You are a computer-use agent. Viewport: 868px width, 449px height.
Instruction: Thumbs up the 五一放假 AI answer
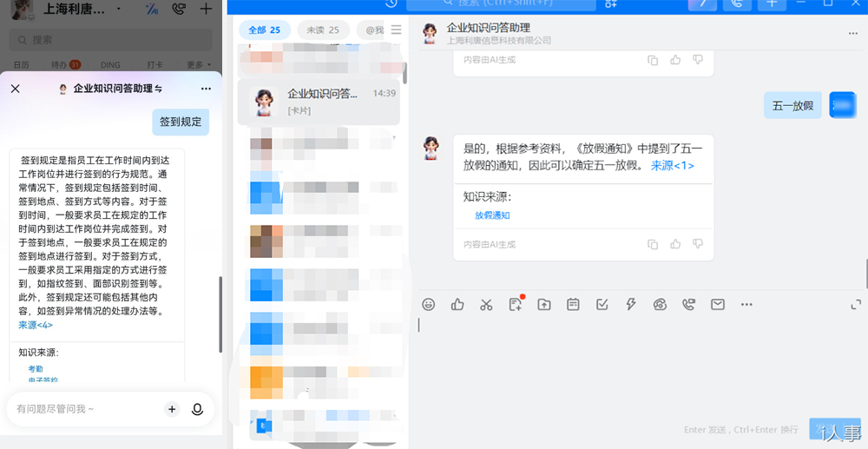pyautogui.click(x=675, y=245)
